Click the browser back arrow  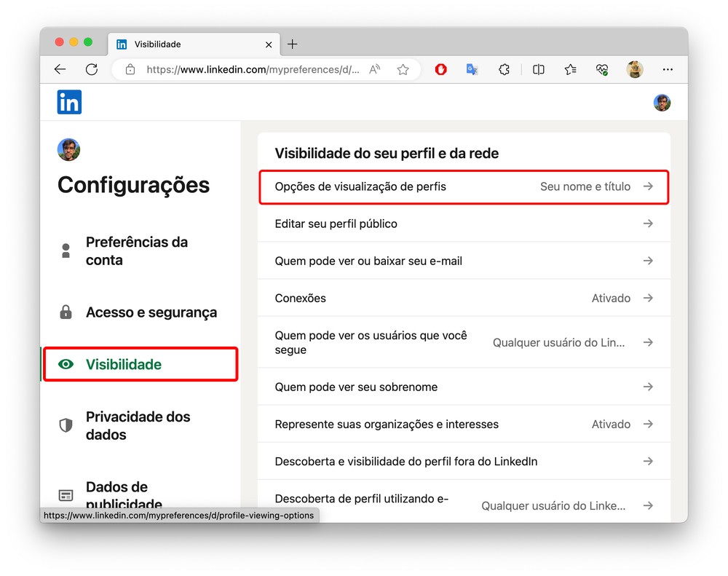click(x=60, y=70)
